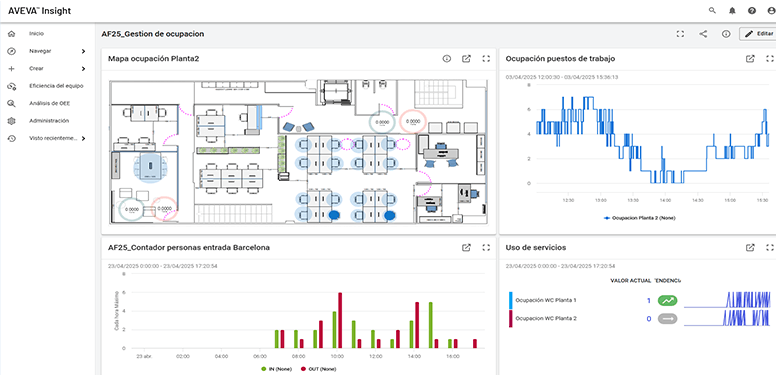Share the AF25_Gestion de ocupacion dashboard
Screen dimensions: 776x375
(x=703, y=34)
